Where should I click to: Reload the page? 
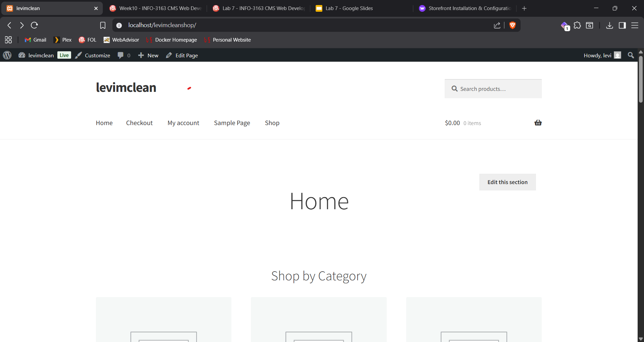tap(34, 25)
